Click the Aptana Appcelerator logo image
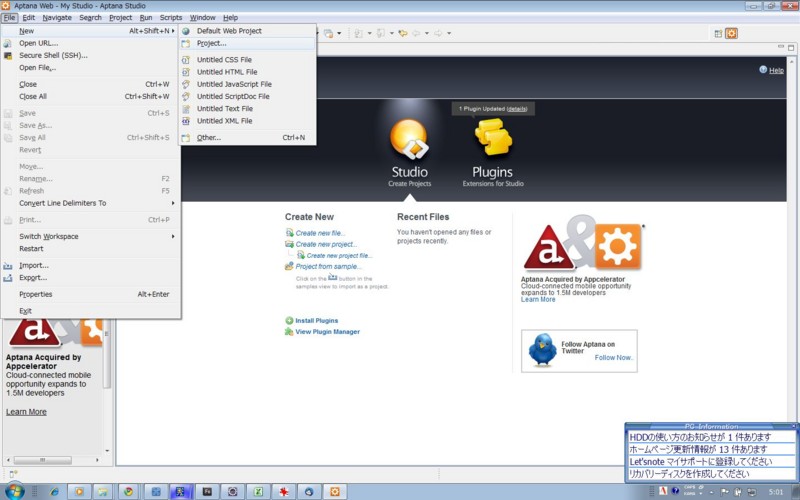800x500 pixels. click(x=582, y=244)
